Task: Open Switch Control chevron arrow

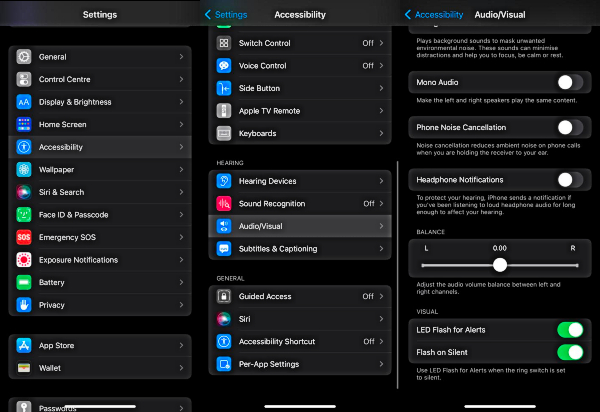Action: click(x=381, y=43)
